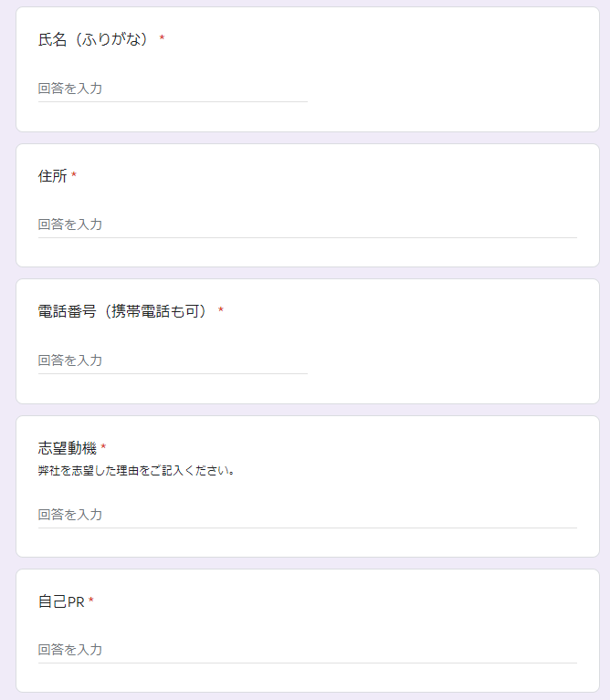This screenshot has width=610, height=700.
Task: Click the 氏名（ふりがな） answer input field
Action: click(173, 89)
